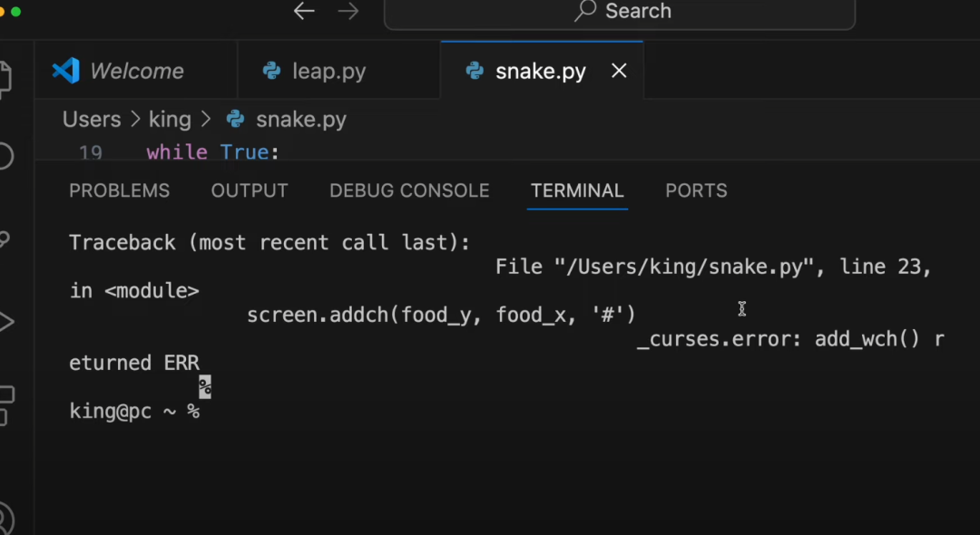
Task: Switch to the leap.py tab
Action: tap(328, 71)
